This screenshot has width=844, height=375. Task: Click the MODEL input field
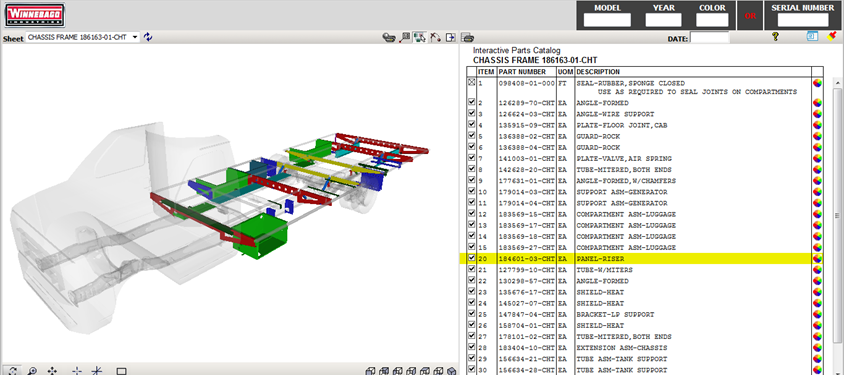(x=607, y=20)
